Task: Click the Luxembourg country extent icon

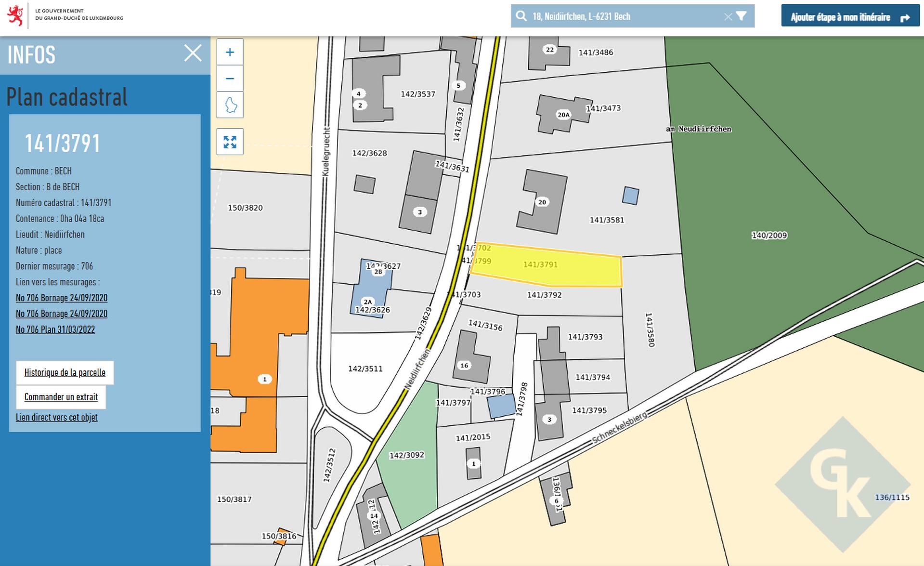Action: 230,105
